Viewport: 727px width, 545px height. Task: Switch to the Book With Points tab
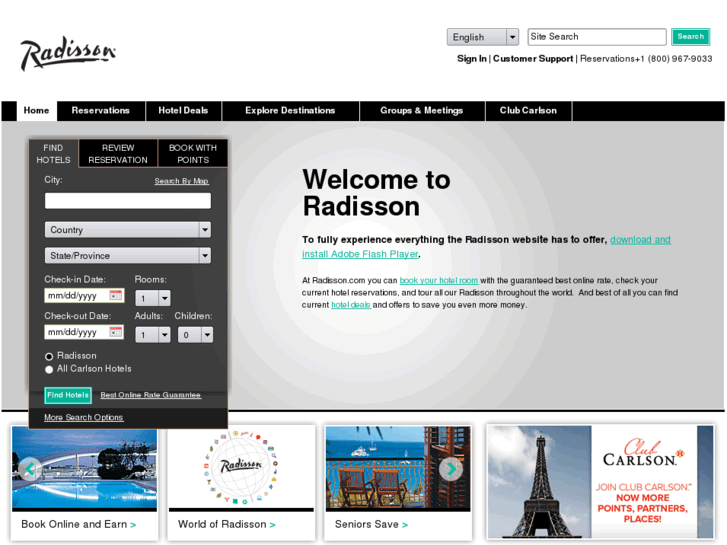193,154
